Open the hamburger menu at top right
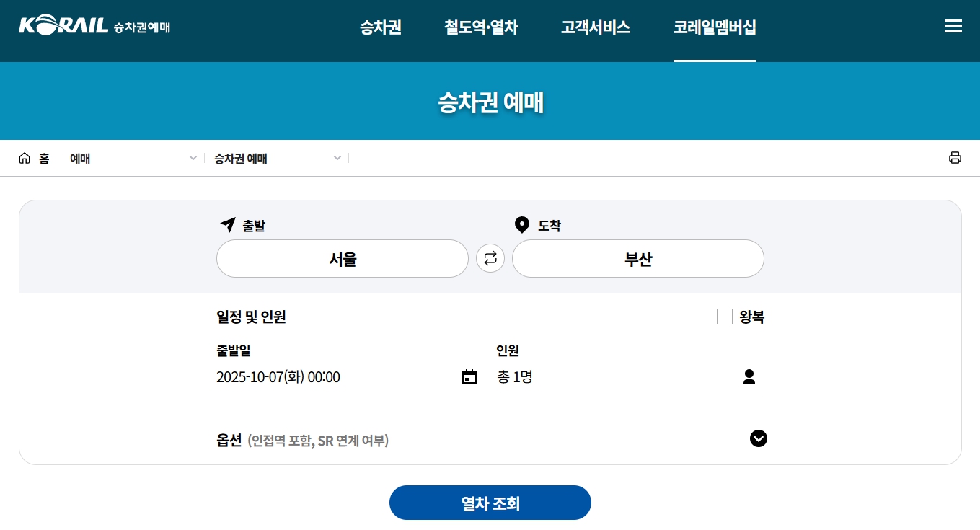Image resolution: width=980 pixels, height=530 pixels. 953,26
